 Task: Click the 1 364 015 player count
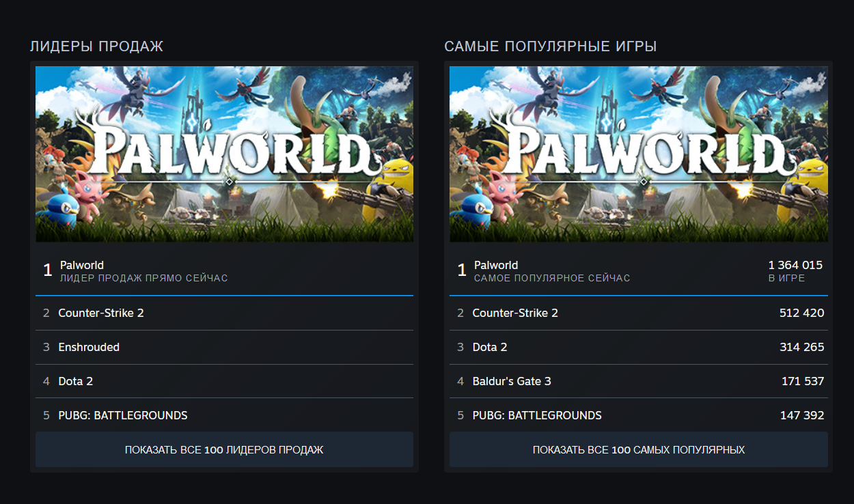pos(795,265)
